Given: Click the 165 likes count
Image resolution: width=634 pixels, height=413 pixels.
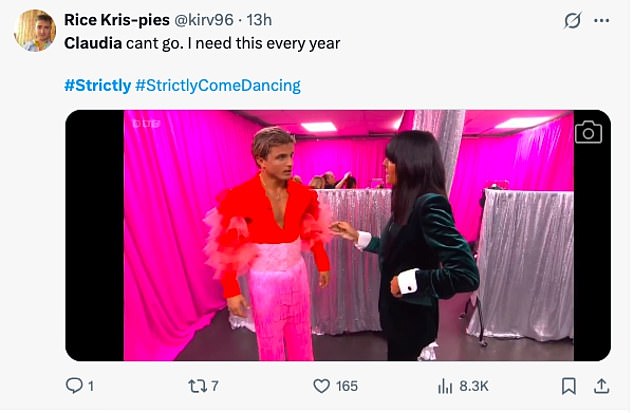Looking at the screenshot, I should tap(345, 386).
